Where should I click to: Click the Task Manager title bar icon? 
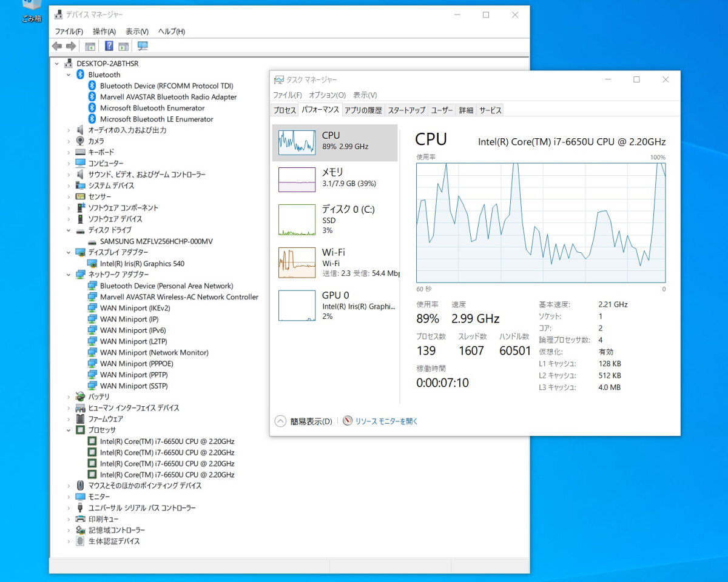[279, 79]
